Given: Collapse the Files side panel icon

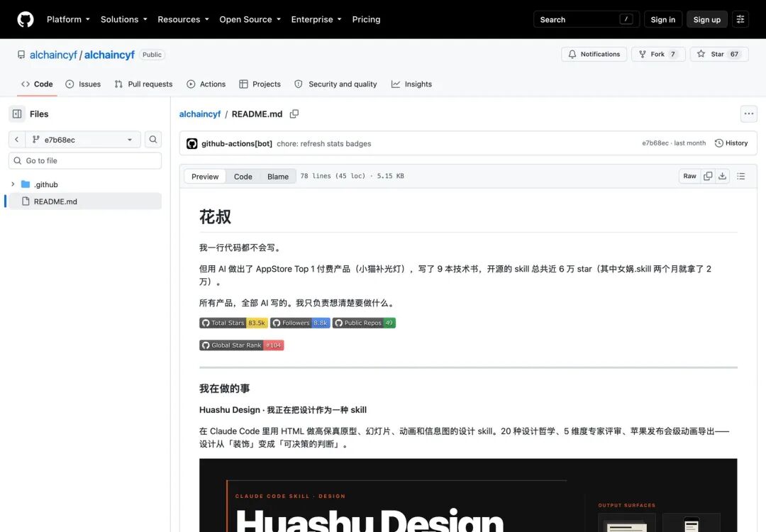Looking at the screenshot, I should pos(17,113).
